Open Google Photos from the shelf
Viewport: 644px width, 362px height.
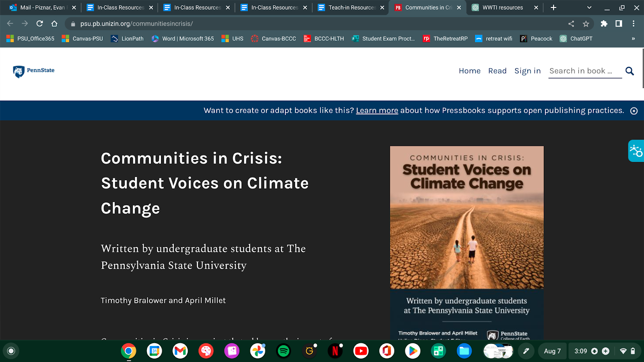tap(258, 351)
